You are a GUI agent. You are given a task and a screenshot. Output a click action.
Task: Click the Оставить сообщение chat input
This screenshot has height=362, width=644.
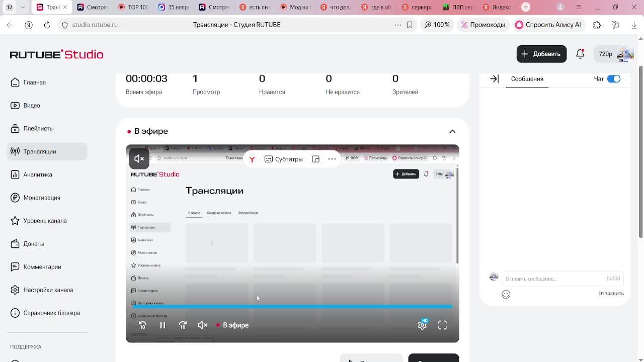tap(562, 279)
